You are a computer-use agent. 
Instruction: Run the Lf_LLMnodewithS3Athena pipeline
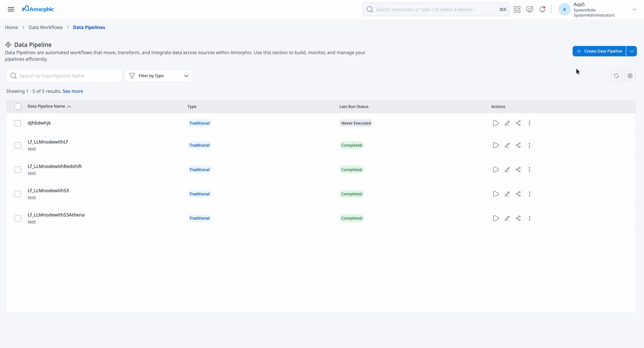(496, 218)
